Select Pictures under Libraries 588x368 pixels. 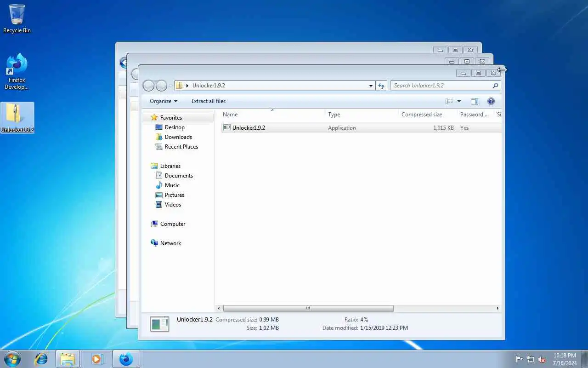175,195
